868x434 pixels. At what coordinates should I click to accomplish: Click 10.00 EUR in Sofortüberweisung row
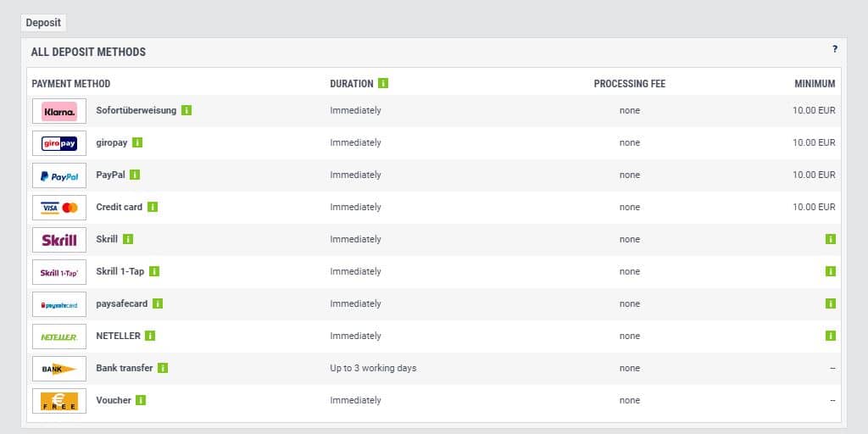[814, 110]
